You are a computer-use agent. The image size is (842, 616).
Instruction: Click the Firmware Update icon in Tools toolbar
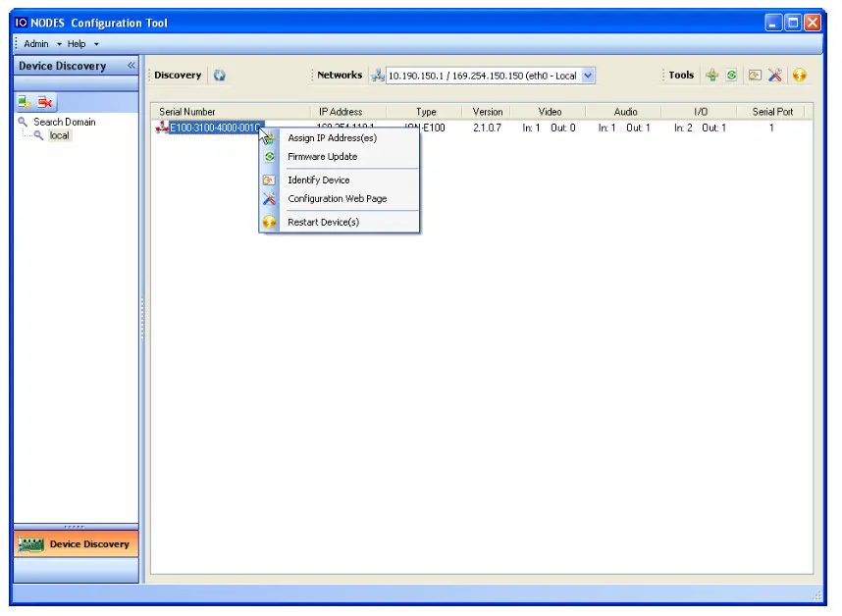pyautogui.click(x=731, y=76)
